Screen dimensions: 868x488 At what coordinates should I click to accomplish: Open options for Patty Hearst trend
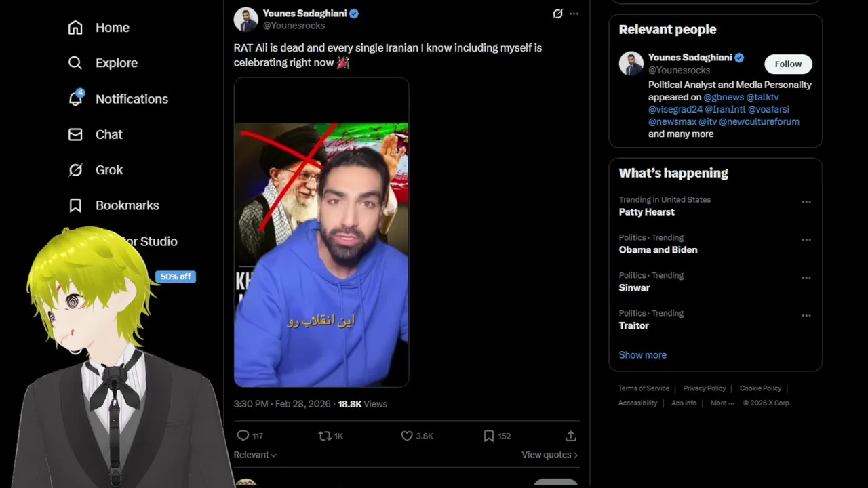click(806, 202)
